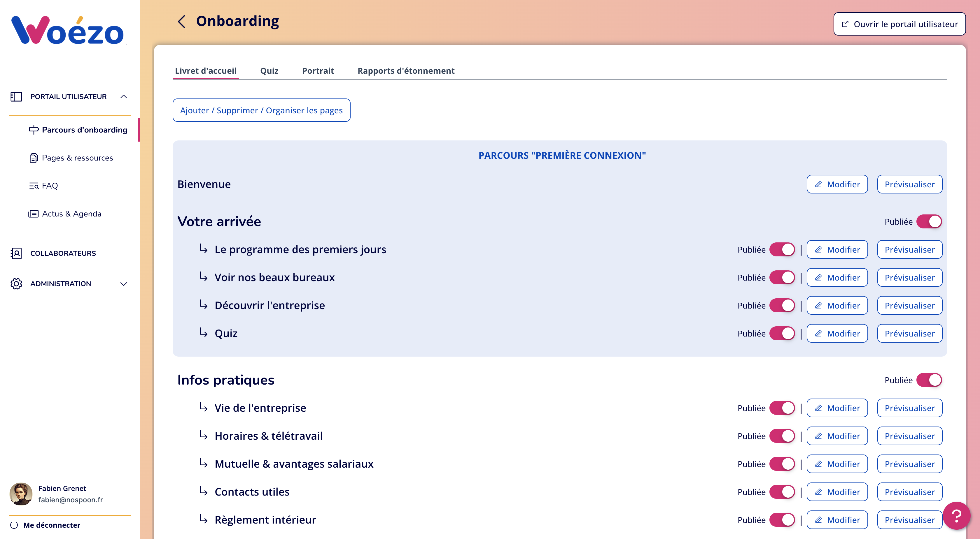Collapse the Portail Utilisateur menu chevron
The width and height of the screenshot is (980, 539).
(124, 96)
